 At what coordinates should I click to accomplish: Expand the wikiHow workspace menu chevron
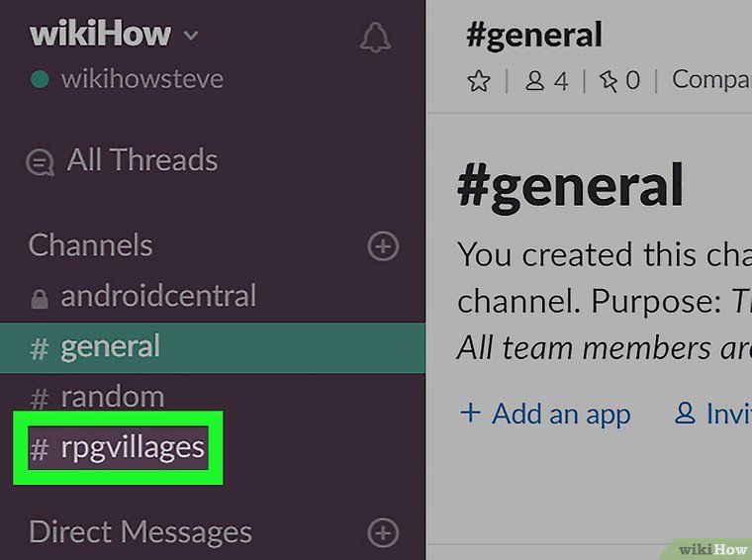pos(191,37)
